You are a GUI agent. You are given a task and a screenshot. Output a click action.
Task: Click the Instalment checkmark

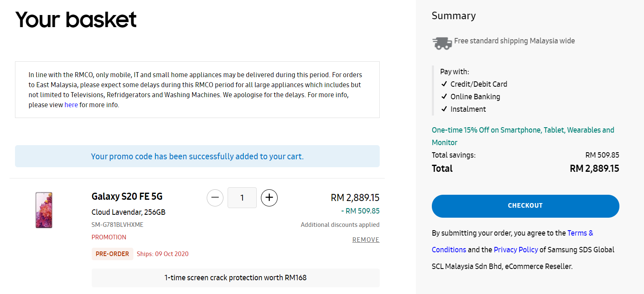coord(444,109)
